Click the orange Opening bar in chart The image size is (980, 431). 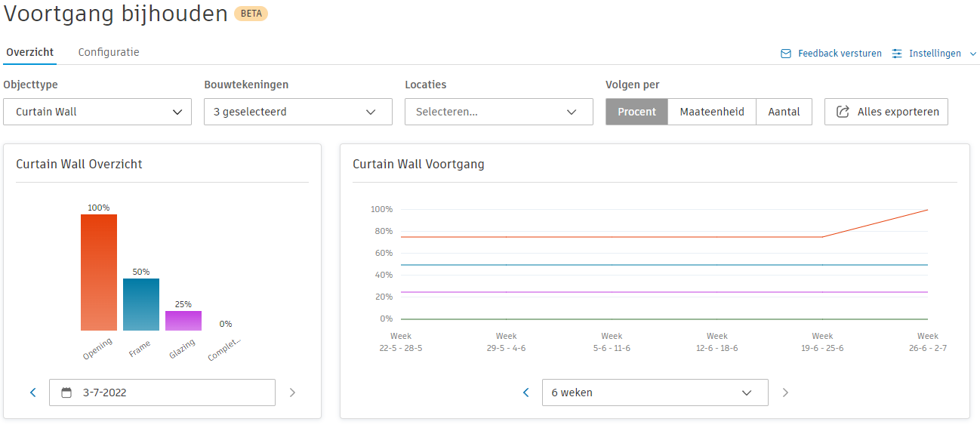99,272
